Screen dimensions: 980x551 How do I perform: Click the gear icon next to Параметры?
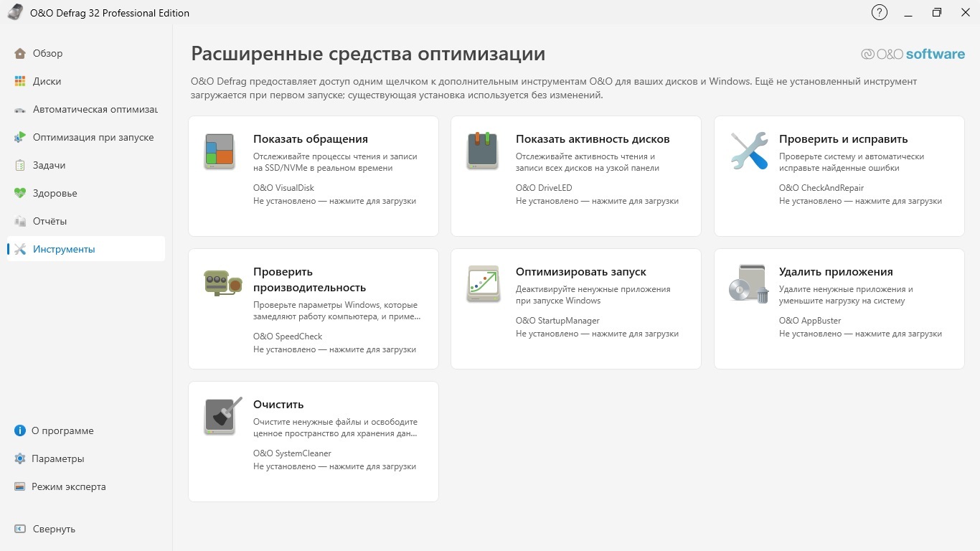point(20,458)
